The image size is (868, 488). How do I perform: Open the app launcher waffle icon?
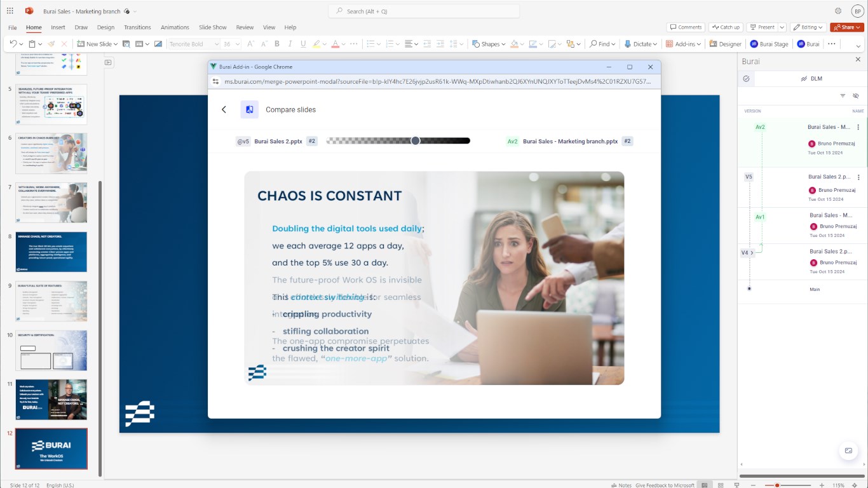point(10,11)
